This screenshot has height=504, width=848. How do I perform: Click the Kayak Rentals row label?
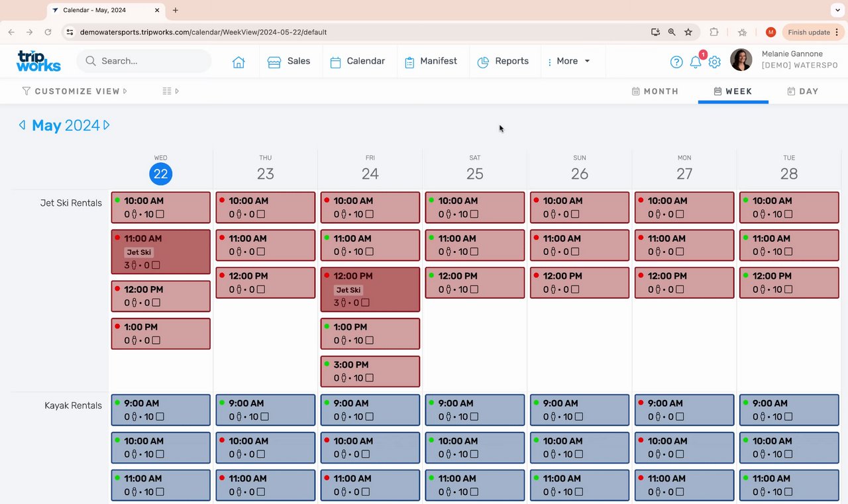coord(74,405)
